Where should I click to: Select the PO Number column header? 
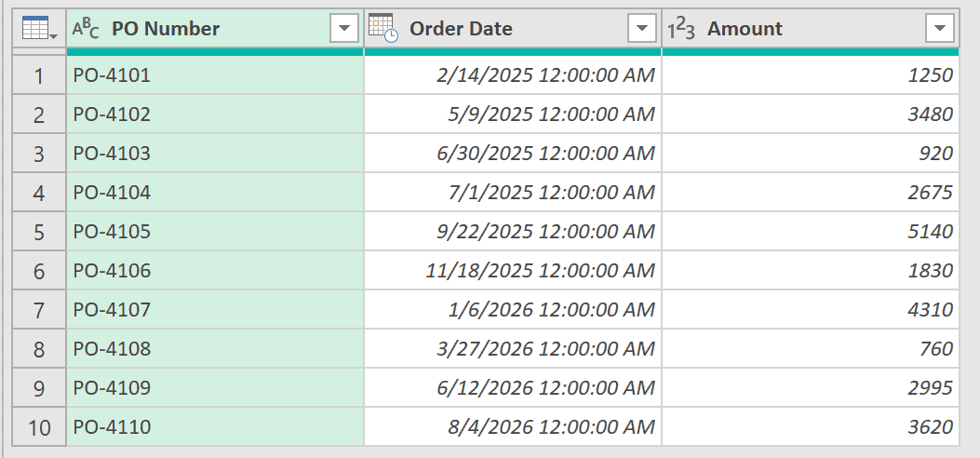pos(215,28)
